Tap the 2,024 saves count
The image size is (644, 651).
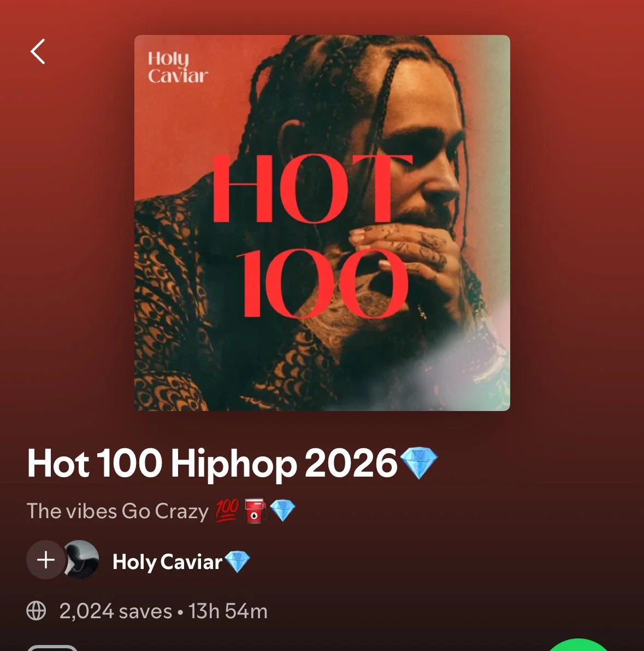coord(116,611)
